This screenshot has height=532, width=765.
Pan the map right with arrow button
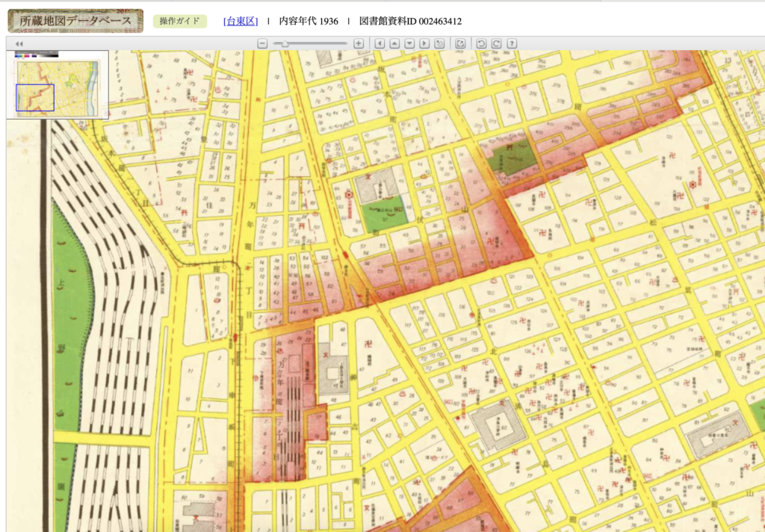click(x=424, y=44)
